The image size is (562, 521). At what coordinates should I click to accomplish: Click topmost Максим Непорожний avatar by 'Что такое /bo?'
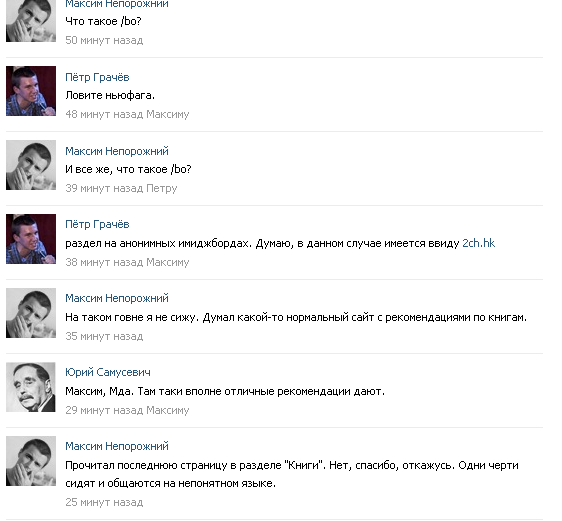coord(31,21)
